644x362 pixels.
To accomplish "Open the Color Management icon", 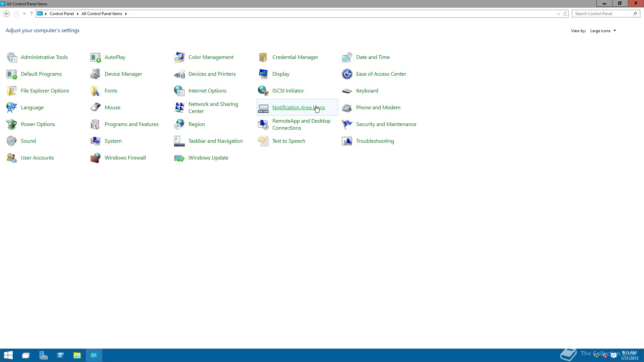I will [x=179, y=57].
